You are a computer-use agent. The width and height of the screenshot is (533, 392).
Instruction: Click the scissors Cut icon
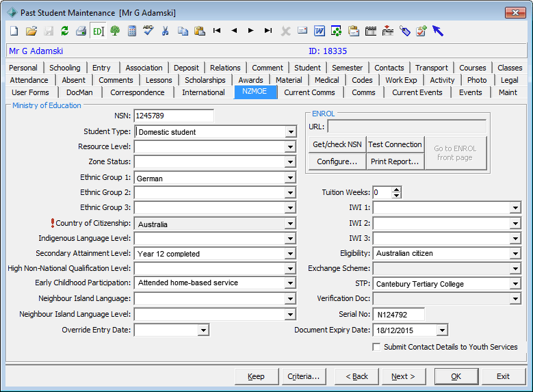[x=165, y=31]
